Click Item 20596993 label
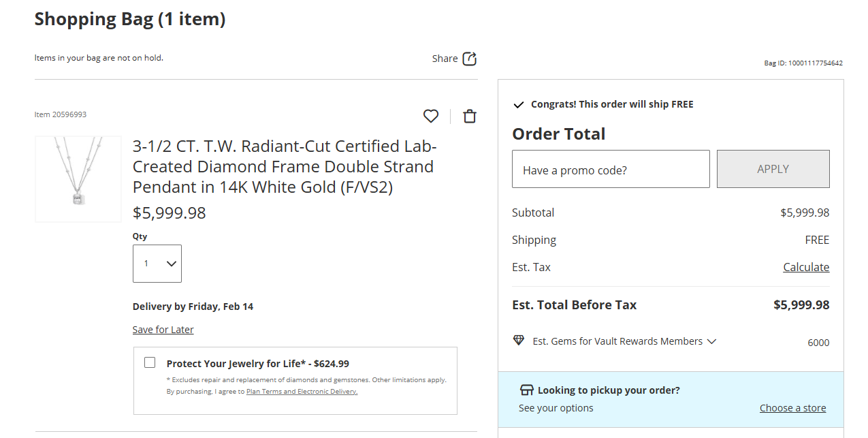868x438 pixels. click(60, 114)
